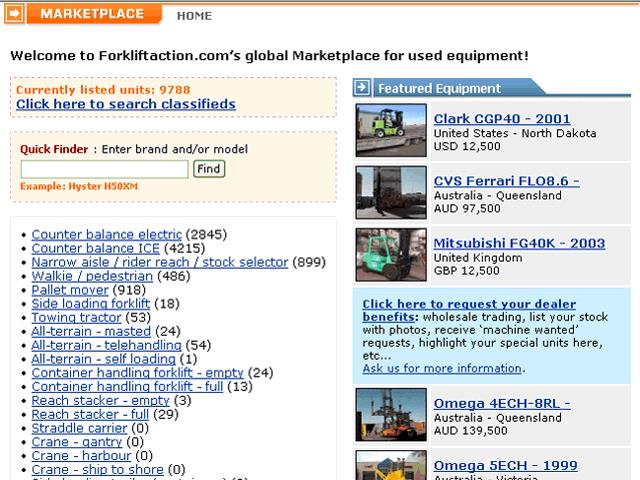The image size is (640, 480).
Task: Click 'request your dealer benefits' link
Action: (x=469, y=310)
